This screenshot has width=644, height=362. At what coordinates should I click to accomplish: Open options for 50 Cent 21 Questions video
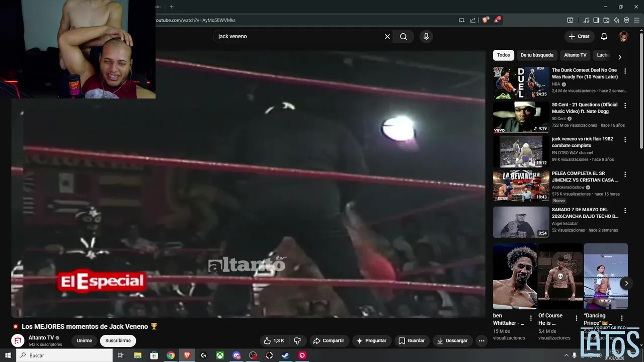[625, 106]
